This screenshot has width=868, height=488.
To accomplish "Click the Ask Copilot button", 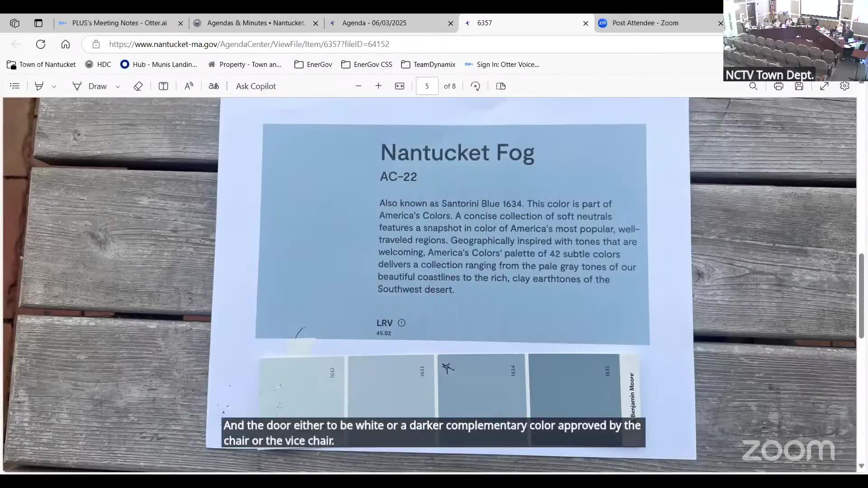I will tap(256, 86).
